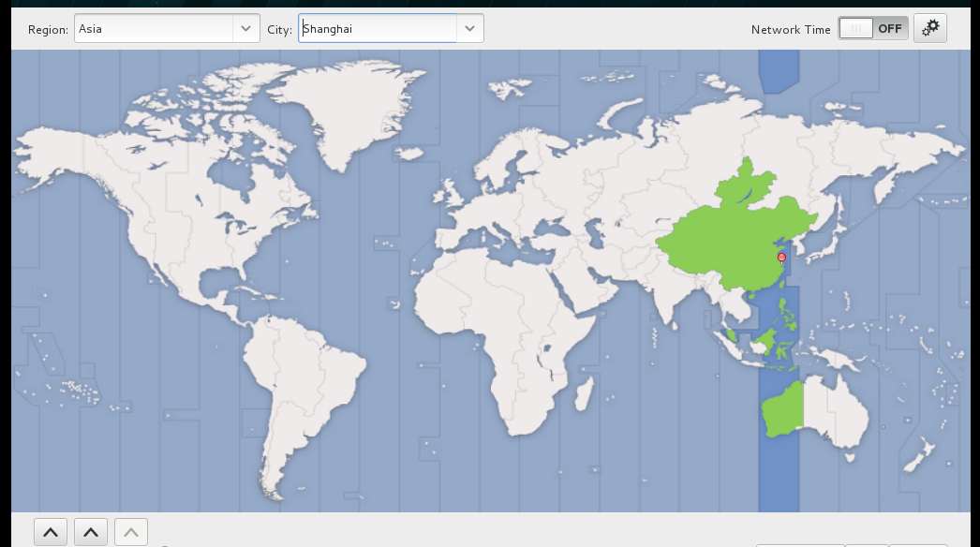The height and width of the screenshot is (547, 980).
Task: Pick green Western Australia on the map
Action: pos(784,409)
